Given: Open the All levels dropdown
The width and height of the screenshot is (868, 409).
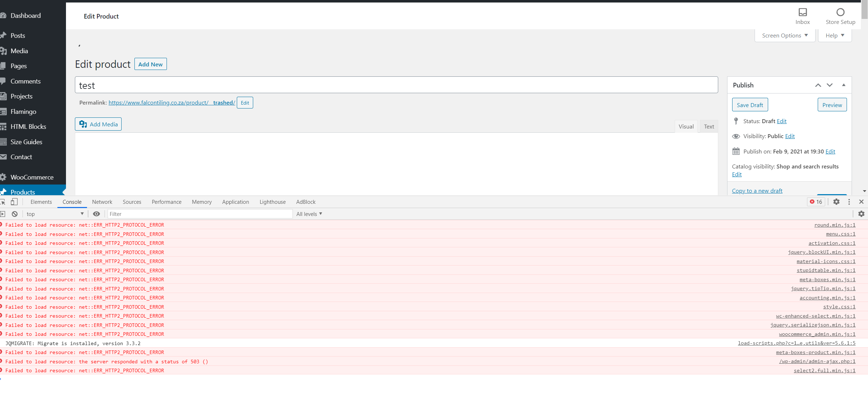Looking at the screenshot, I should click(x=309, y=214).
